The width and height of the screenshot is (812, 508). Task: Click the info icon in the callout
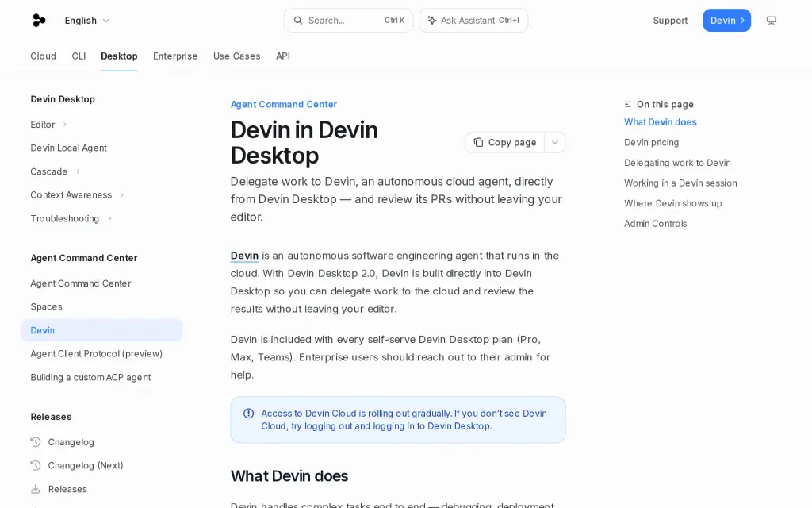coord(248,413)
